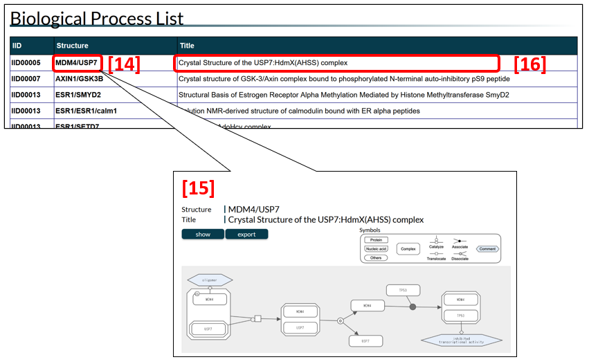This screenshot has height=364, width=589.
Task: Click the Associate legend symbol
Action: 460,242
